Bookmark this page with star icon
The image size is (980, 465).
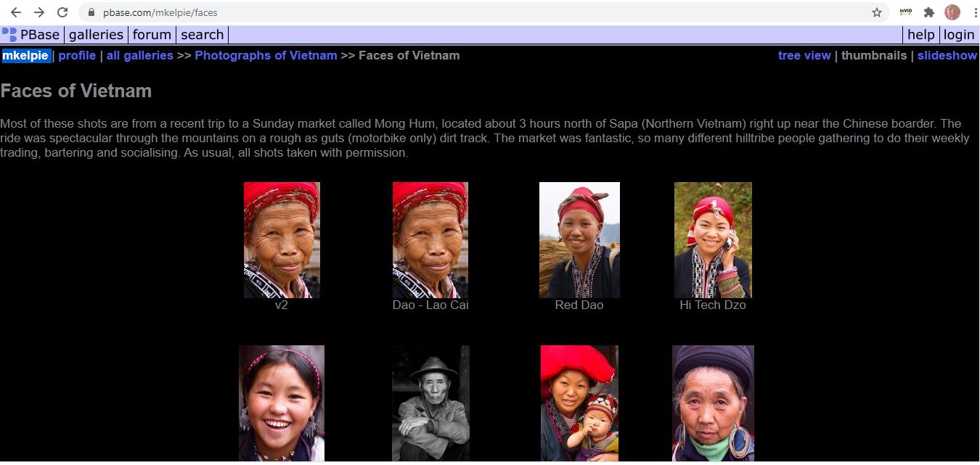click(877, 12)
